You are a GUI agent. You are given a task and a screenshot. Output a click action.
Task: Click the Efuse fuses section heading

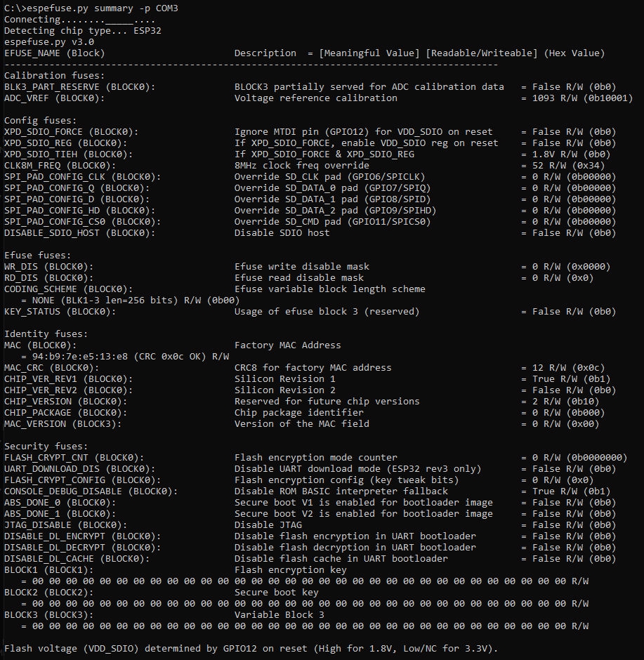37,256
